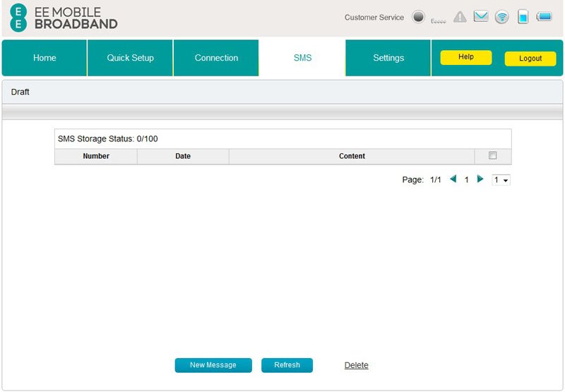The width and height of the screenshot is (565, 392).
Task: Open the envelope SMS messages icon
Action: pos(481,16)
